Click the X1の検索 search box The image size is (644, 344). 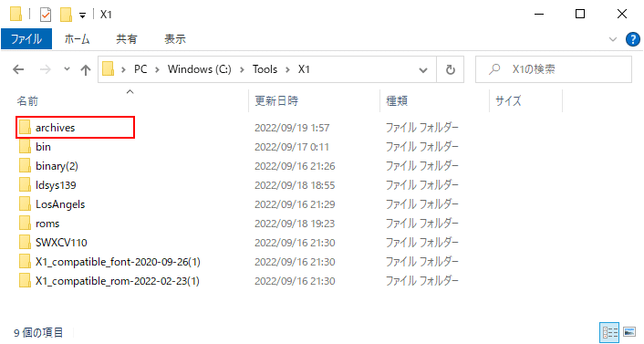pos(553,69)
